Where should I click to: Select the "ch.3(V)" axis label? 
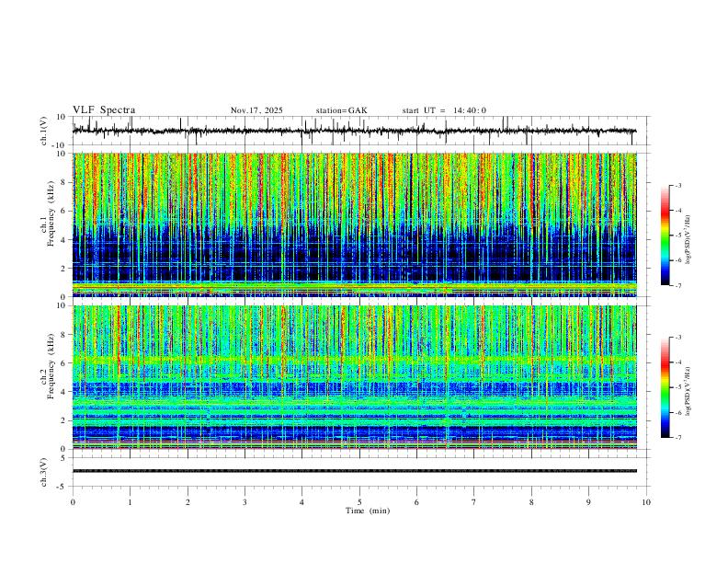pyautogui.click(x=44, y=473)
